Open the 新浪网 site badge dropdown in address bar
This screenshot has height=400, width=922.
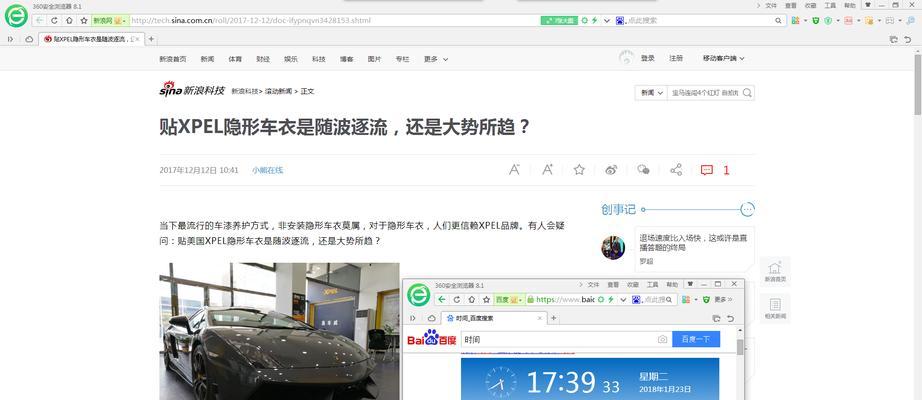[x=110, y=20]
